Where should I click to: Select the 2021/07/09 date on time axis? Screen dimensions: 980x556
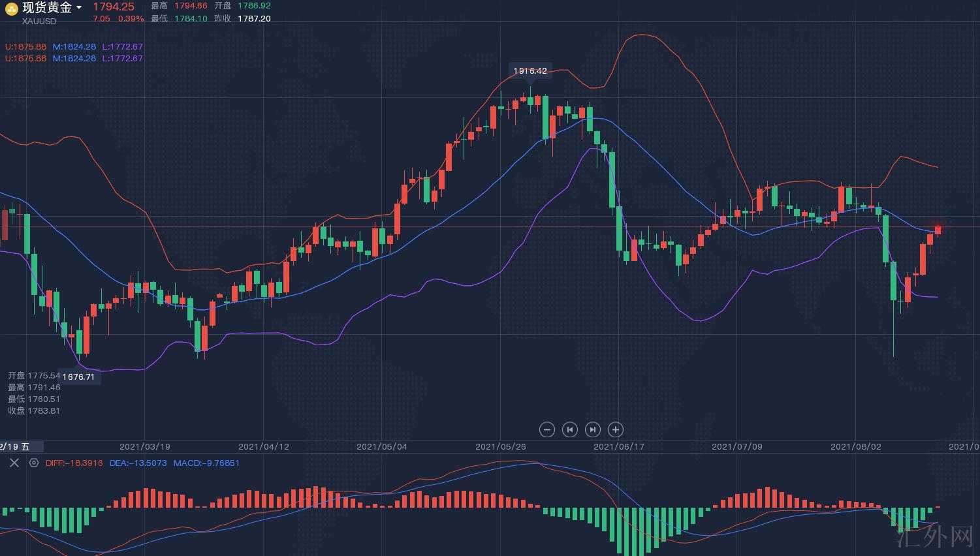(736, 446)
